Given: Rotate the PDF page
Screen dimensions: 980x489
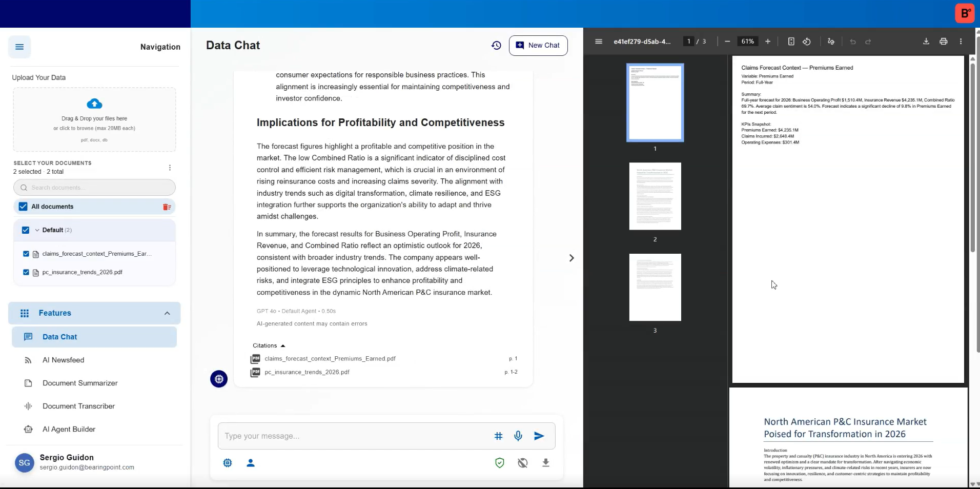Looking at the screenshot, I should pyautogui.click(x=806, y=42).
